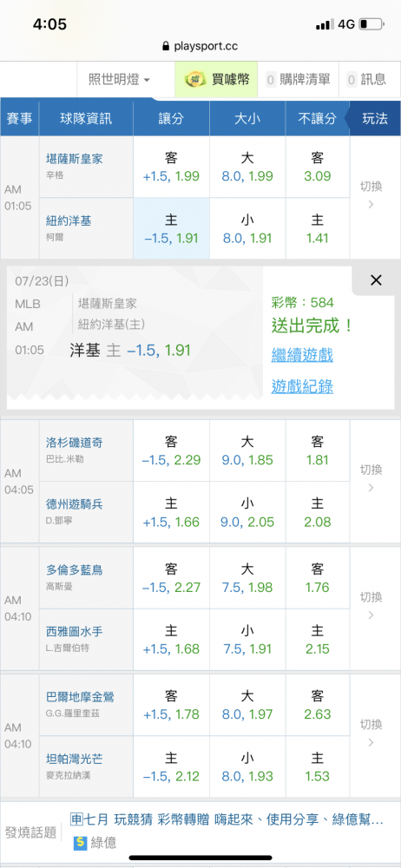401x868 pixels.
Task: Open the 玩法 tab
Action: click(375, 118)
